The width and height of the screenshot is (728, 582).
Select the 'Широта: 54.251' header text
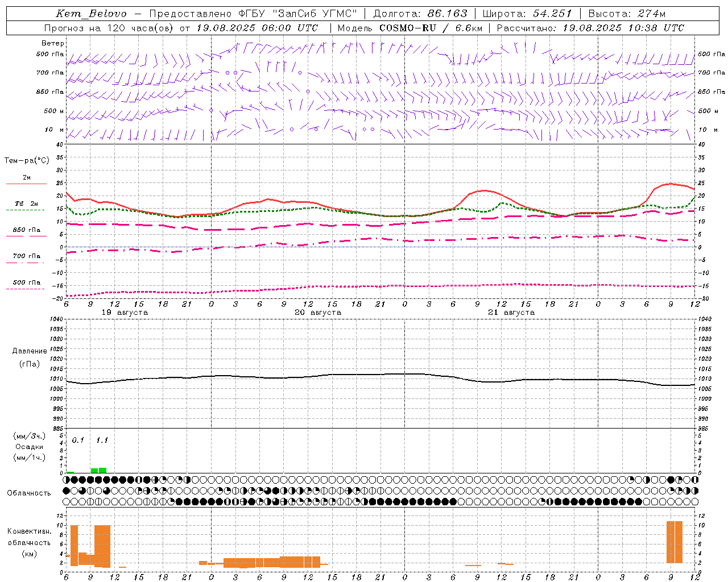[527, 14]
